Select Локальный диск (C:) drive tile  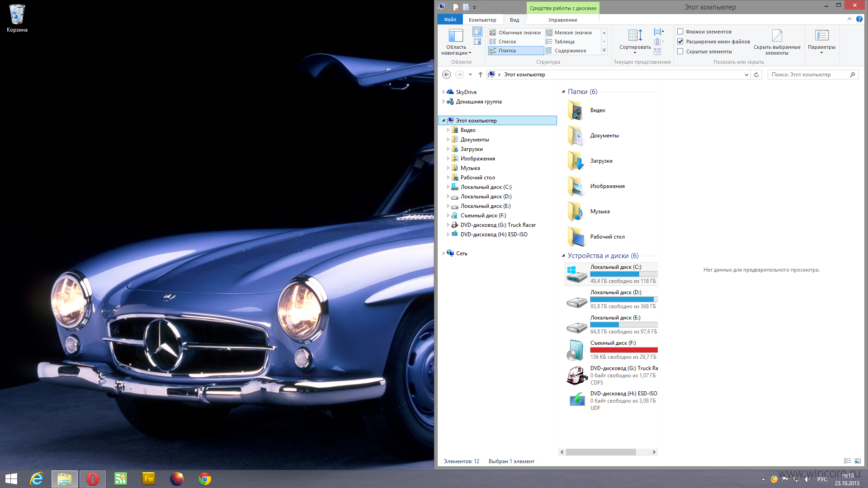(611, 274)
